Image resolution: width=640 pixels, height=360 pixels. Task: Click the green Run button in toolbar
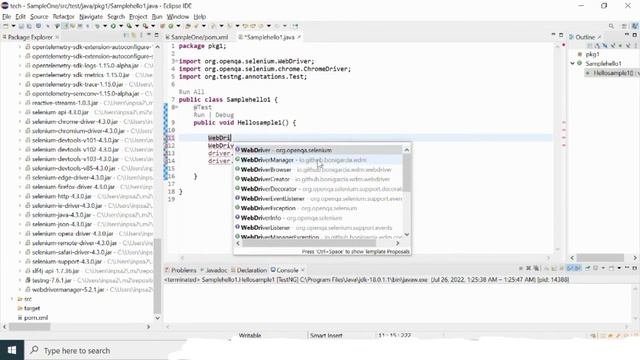coord(113,26)
